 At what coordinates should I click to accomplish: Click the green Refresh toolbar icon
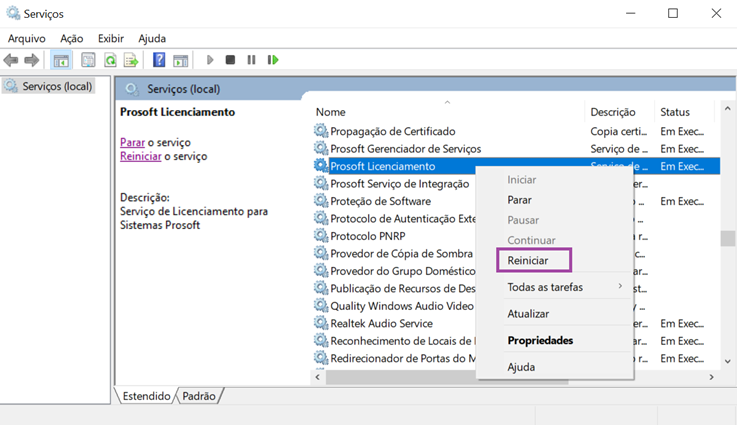click(x=110, y=60)
